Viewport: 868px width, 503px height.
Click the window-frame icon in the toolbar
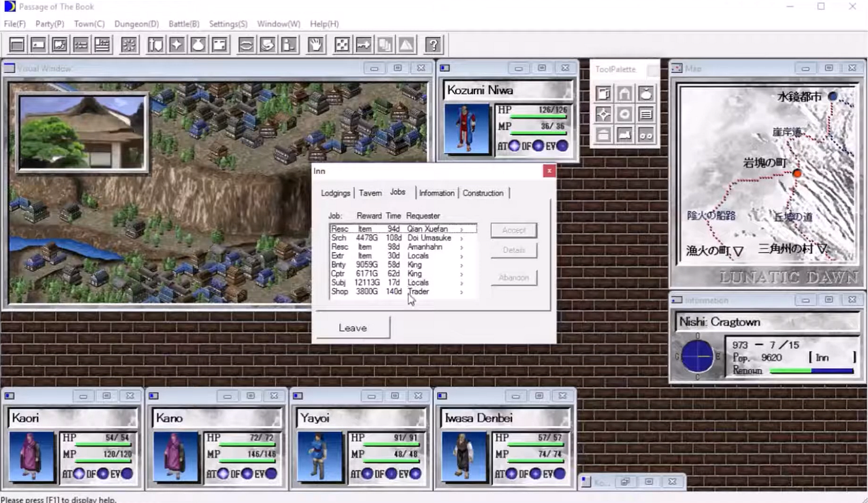(17, 45)
